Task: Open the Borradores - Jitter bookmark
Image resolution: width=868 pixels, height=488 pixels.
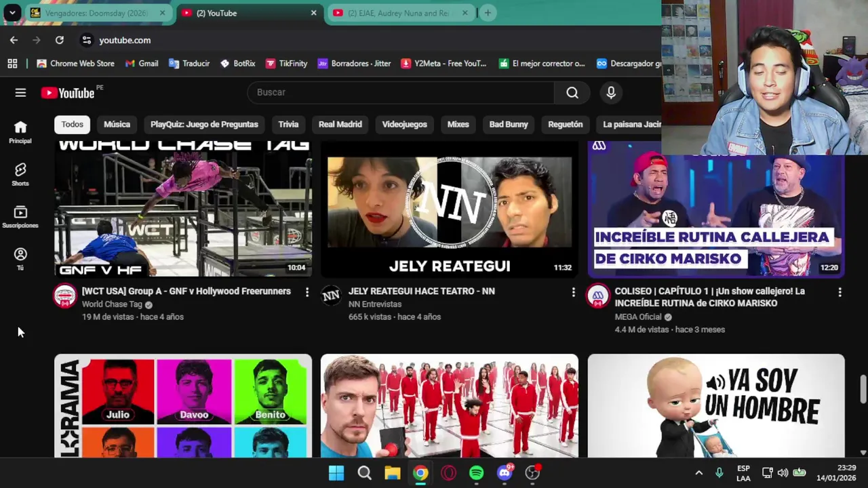Action: [x=354, y=63]
